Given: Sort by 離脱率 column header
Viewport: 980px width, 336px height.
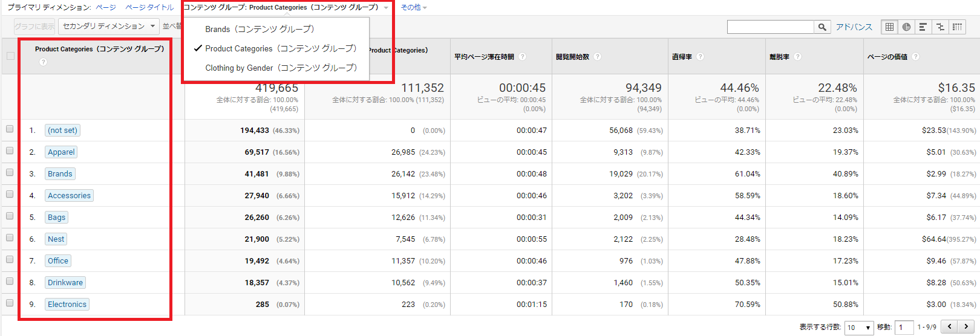Looking at the screenshot, I should coord(779,57).
